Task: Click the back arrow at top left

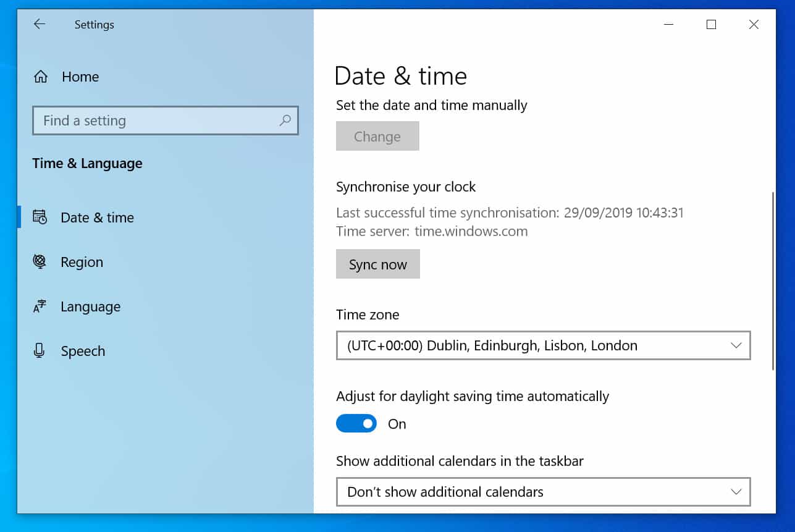Action: 39,24
